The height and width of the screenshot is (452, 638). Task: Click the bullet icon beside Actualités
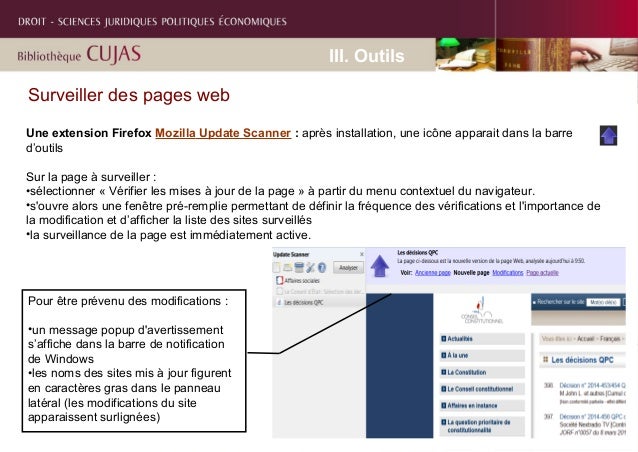[x=444, y=338]
